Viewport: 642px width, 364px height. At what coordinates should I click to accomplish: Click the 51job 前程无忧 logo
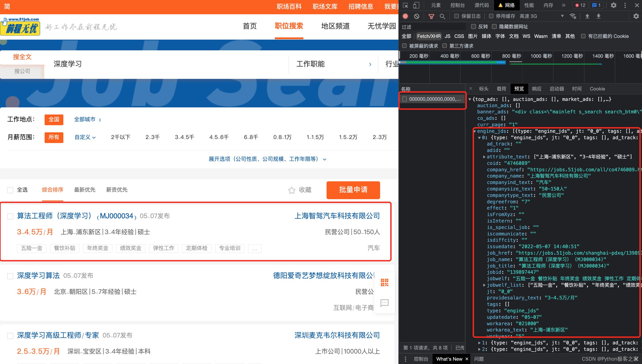pyautogui.click(x=20, y=26)
